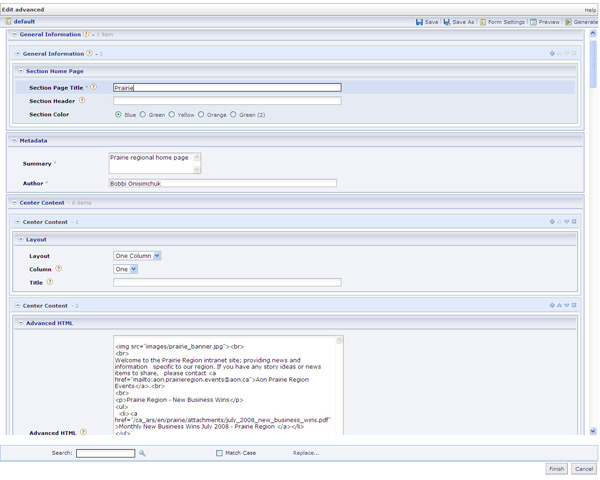Click the Preview toolbar button
Image resolution: width=600 pixels, height=480 pixels.
tap(545, 22)
